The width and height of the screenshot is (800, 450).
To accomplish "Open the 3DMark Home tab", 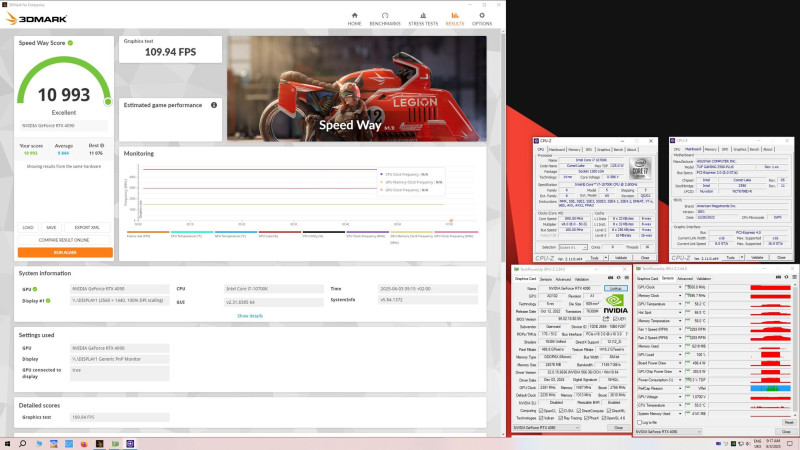I will [355, 19].
